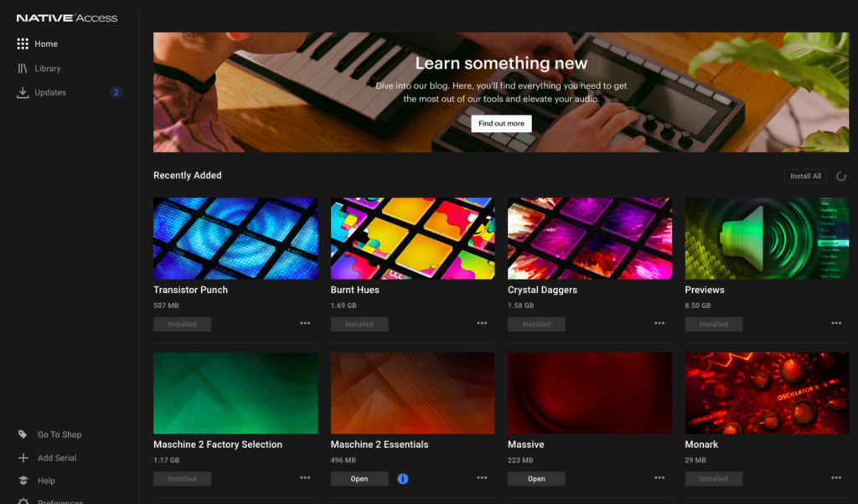Screen dimensions: 858x504
Task: Select the Maschine 2 Essentials thumbnail
Action: tap(412, 393)
